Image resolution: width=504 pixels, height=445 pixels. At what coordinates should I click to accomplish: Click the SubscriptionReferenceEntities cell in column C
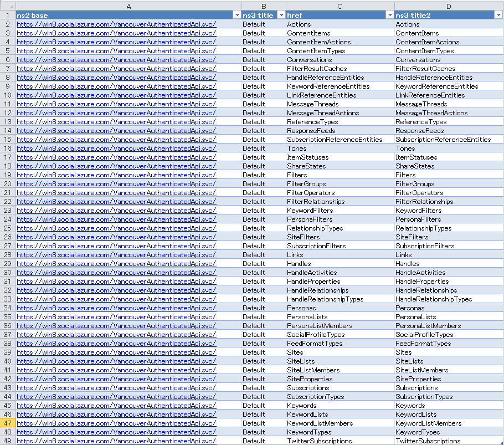[335, 140]
